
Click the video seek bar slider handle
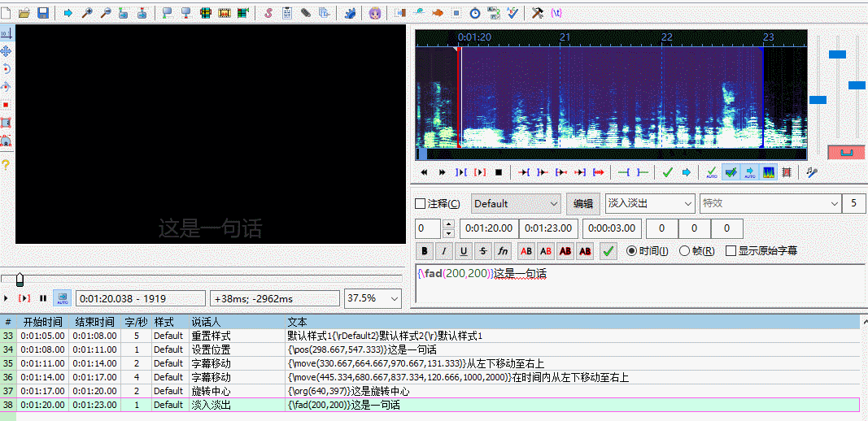point(20,280)
